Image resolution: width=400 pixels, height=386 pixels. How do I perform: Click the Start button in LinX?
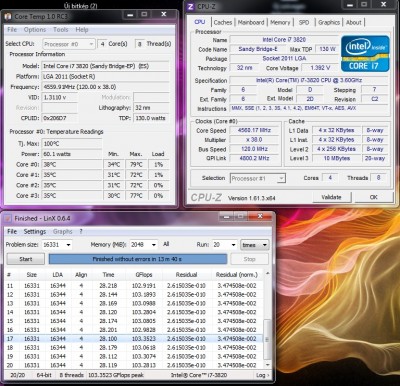(x=26, y=259)
